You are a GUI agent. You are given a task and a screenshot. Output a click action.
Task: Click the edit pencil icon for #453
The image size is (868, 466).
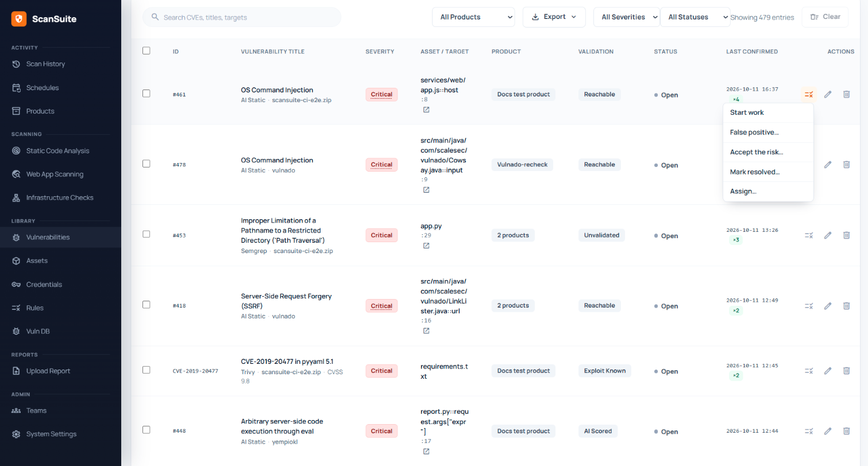[x=828, y=235]
